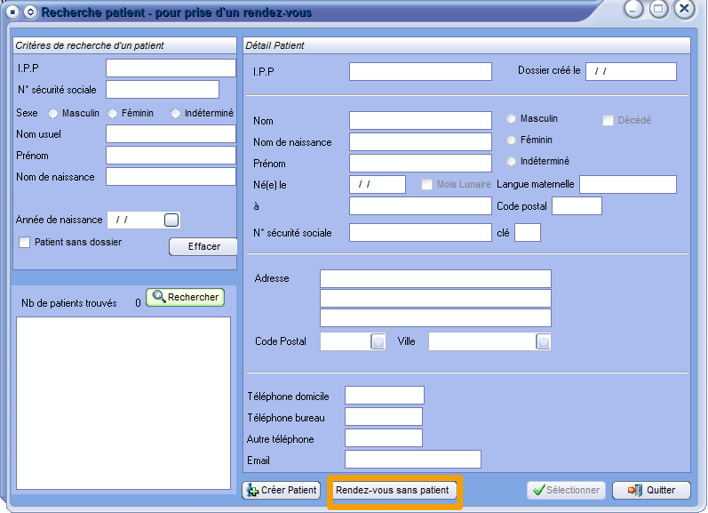Click the second round title bar icon
The image size is (708, 513).
[x=29, y=12]
